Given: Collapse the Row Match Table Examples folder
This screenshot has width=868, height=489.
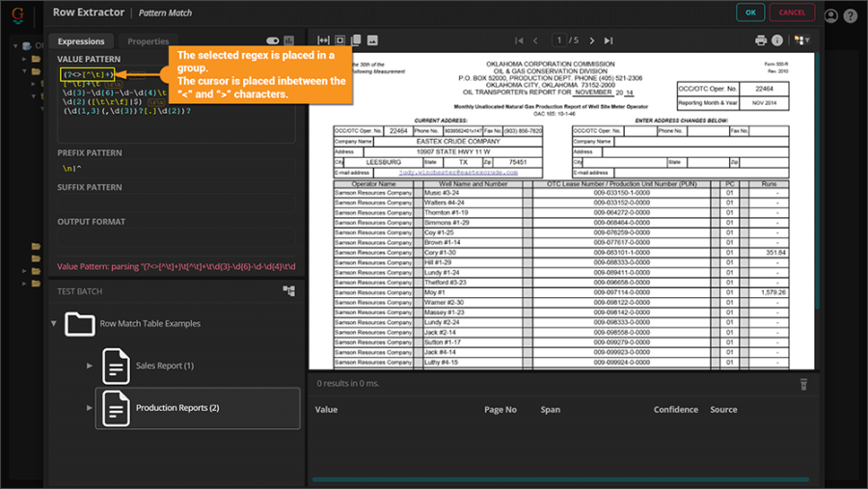Looking at the screenshot, I should coord(55,324).
